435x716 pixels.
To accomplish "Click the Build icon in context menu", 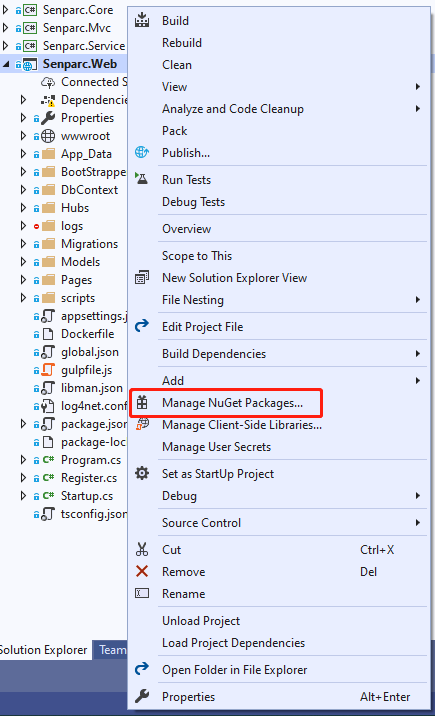I will tap(142, 20).
